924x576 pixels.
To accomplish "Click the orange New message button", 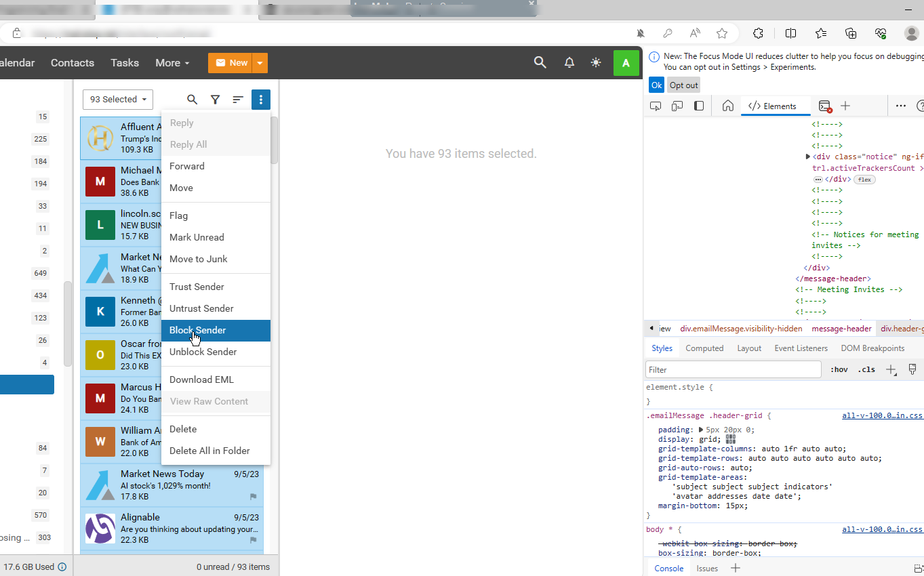I will point(230,63).
